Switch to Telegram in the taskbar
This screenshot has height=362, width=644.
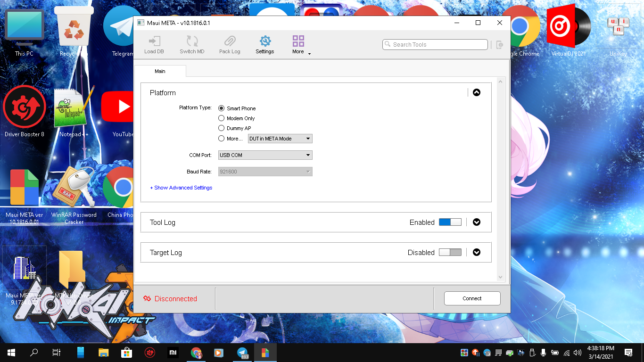(243, 353)
